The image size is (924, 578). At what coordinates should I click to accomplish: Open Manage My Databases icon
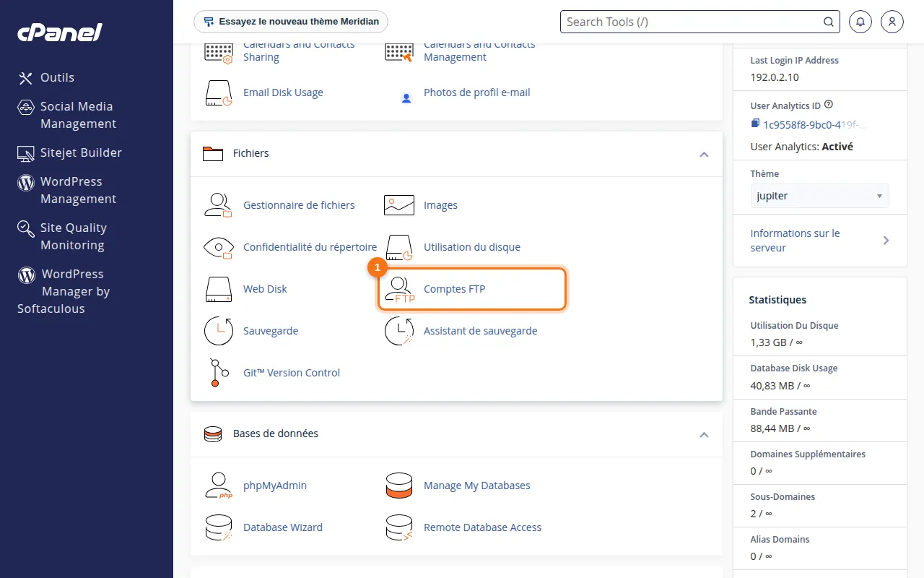tap(398, 486)
